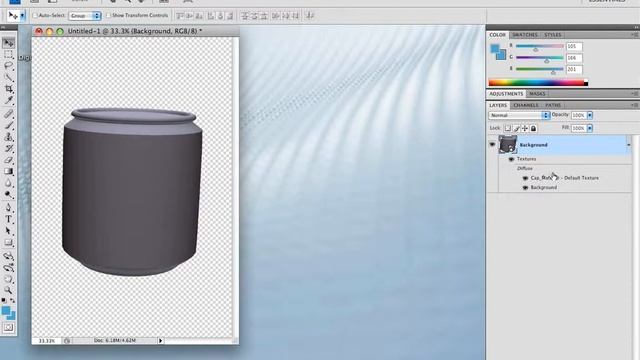Image resolution: width=640 pixels, height=360 pixels.
Task: Select the Crop tool
Action: (8, 89)
